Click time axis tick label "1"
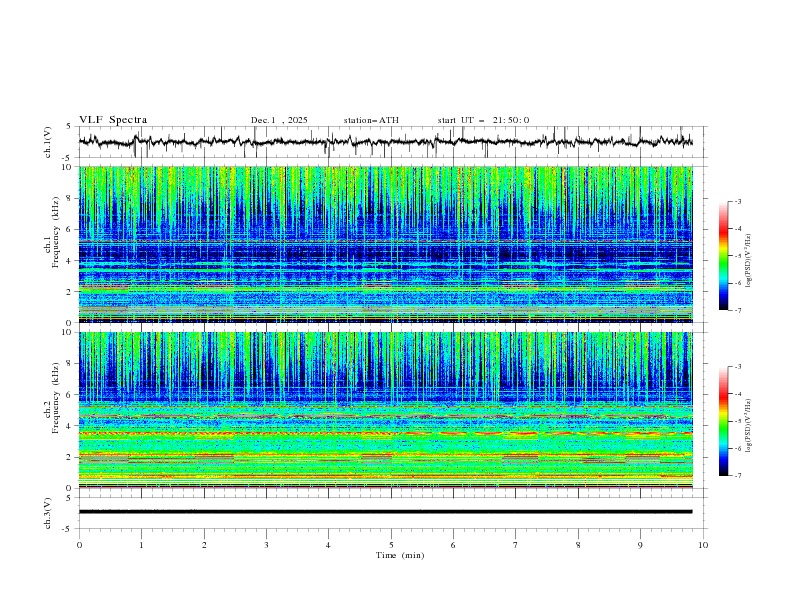 [142, 545]
